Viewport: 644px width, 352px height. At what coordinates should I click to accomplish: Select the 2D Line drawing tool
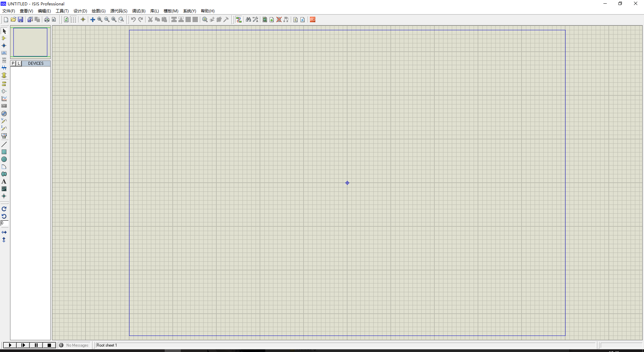click(x=4, y=144)
